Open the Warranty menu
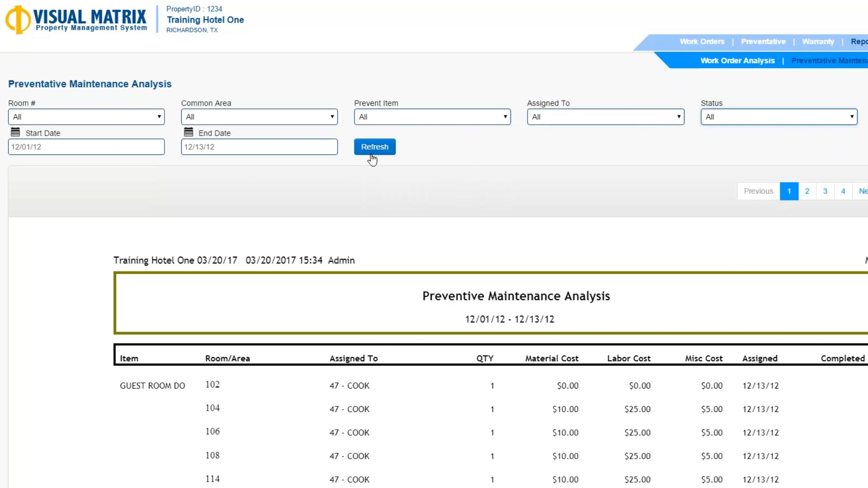868x488 pixels. point(818,42)
